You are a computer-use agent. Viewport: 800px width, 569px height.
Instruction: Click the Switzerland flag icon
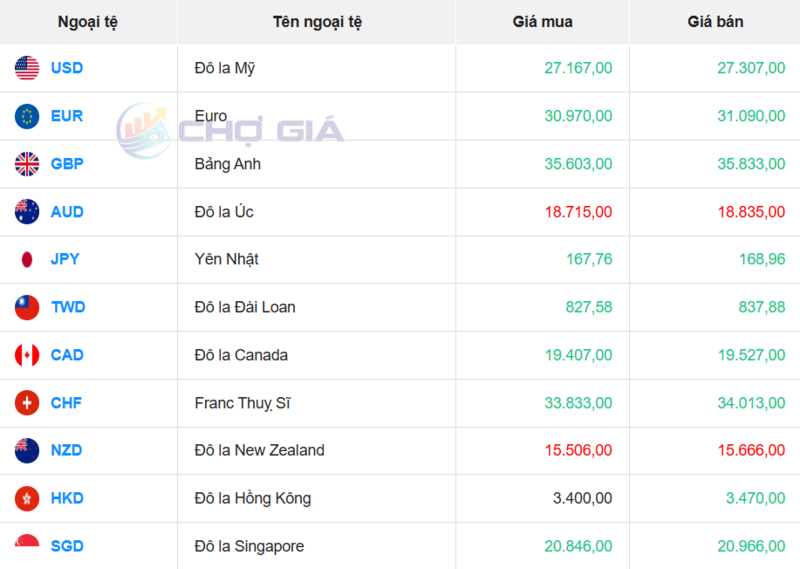(x=27, y=403)
